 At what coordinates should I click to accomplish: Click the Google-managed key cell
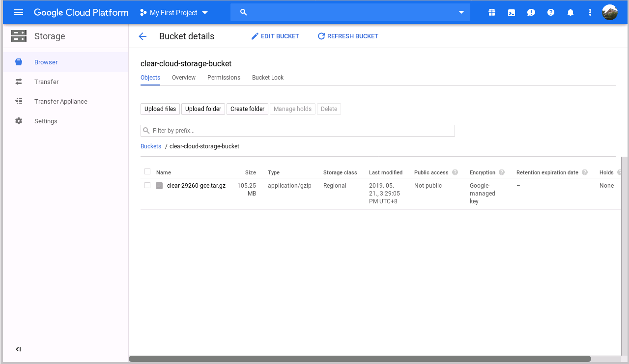coord(483,194)
